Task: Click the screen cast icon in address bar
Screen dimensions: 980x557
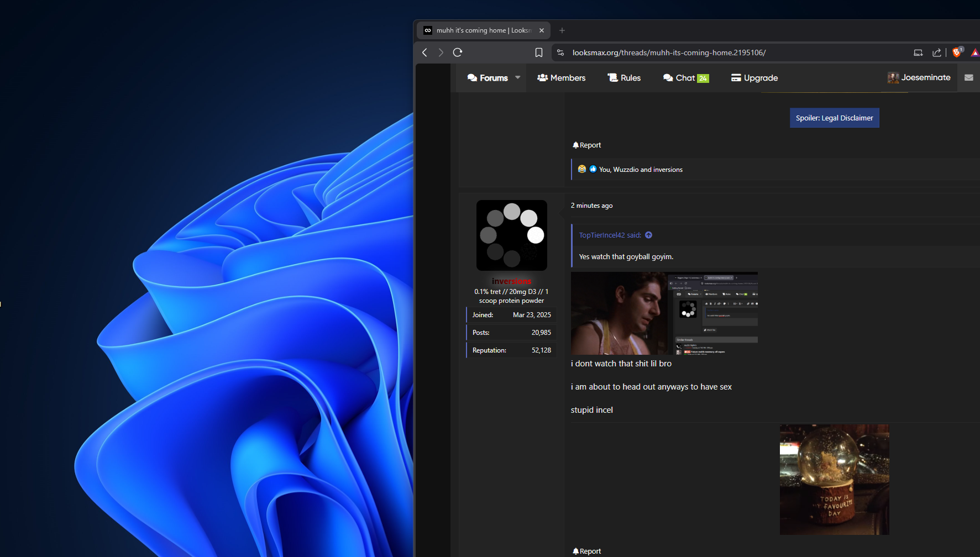Action: pyautogui.click(x=918, y=52)
